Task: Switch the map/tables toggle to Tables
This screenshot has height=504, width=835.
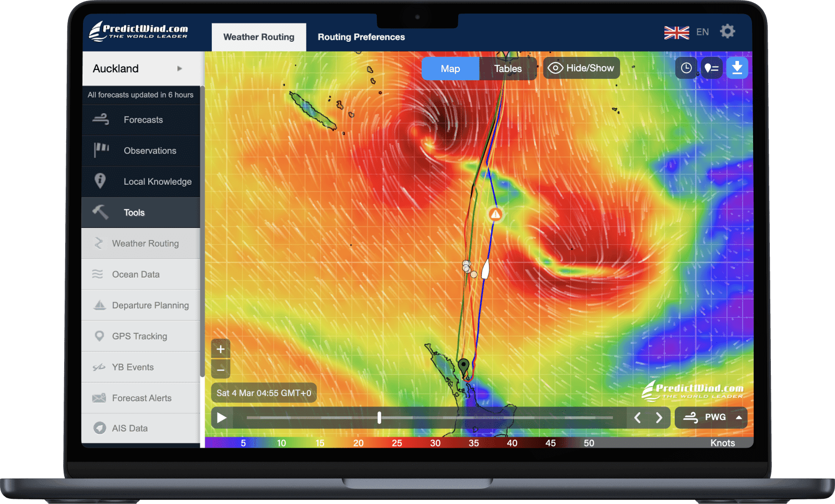Action: [508, 68]
